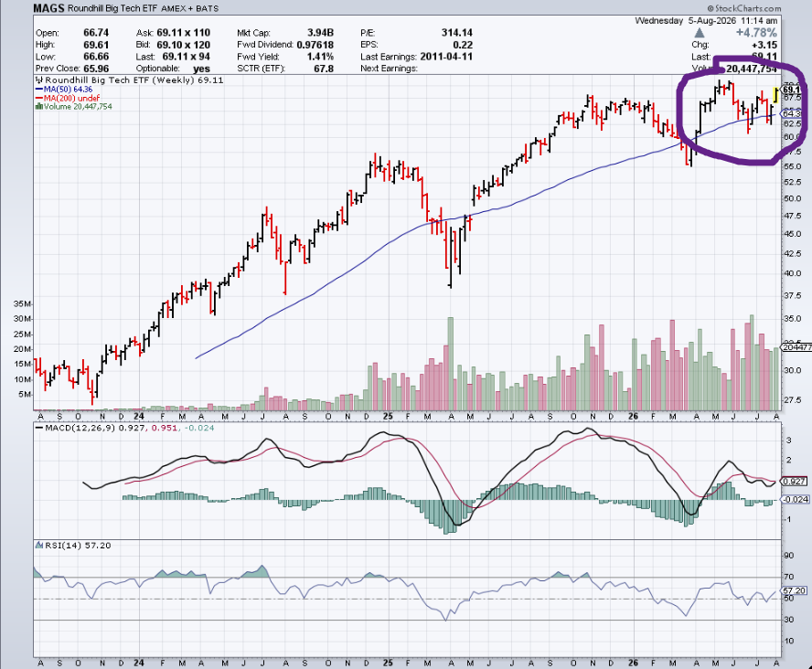Select the Fwd Dividend value 0.97618
Screen dimensions: 812x669
[315, 45]
